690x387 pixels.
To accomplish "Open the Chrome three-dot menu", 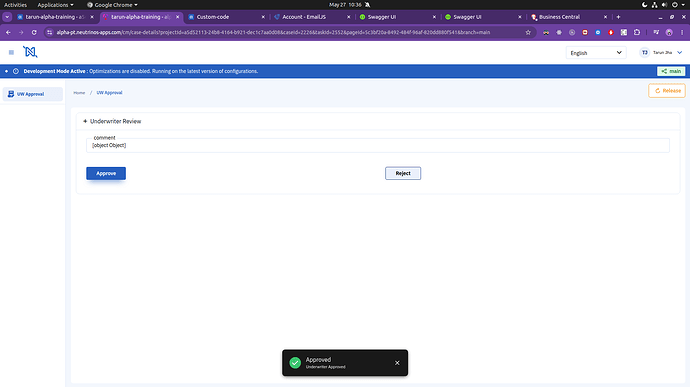I will 682,32.
